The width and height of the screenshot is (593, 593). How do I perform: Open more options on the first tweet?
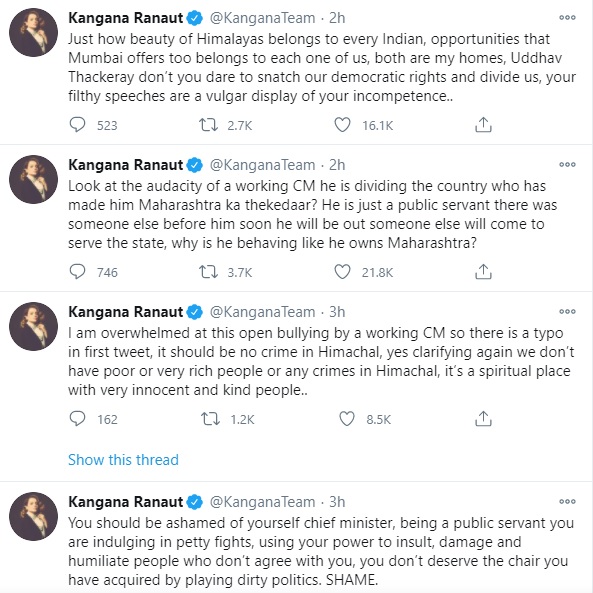click(567, 17)
